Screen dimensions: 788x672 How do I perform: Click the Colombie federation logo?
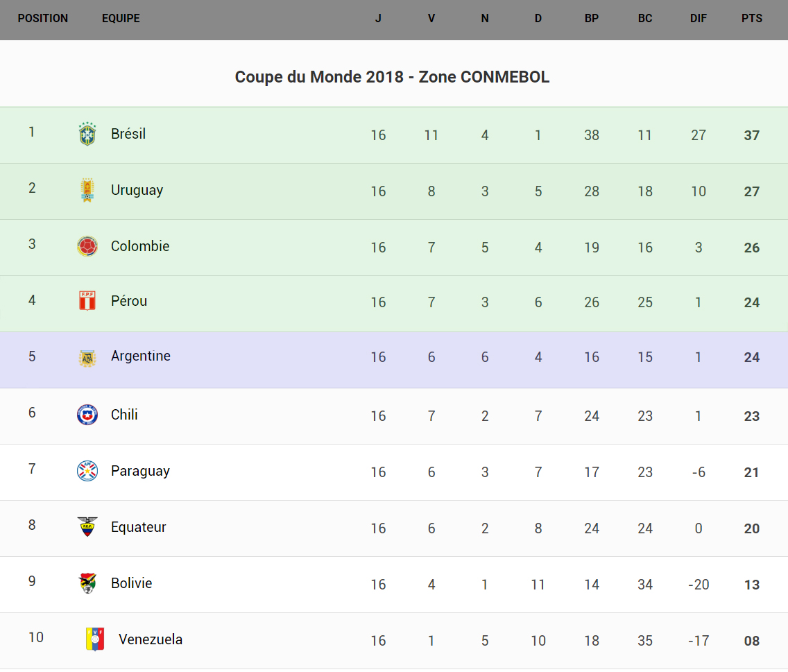pyautogui.click(x=87, y=246)
